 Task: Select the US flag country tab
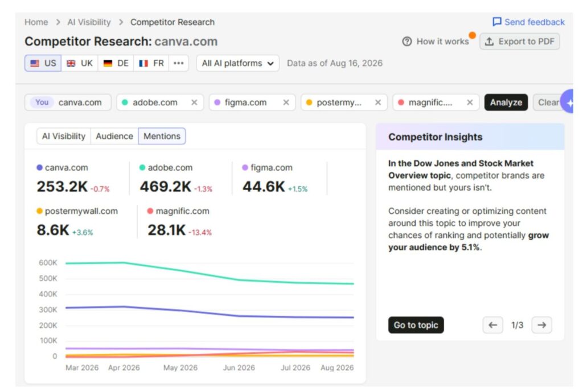tap(43, 63)
